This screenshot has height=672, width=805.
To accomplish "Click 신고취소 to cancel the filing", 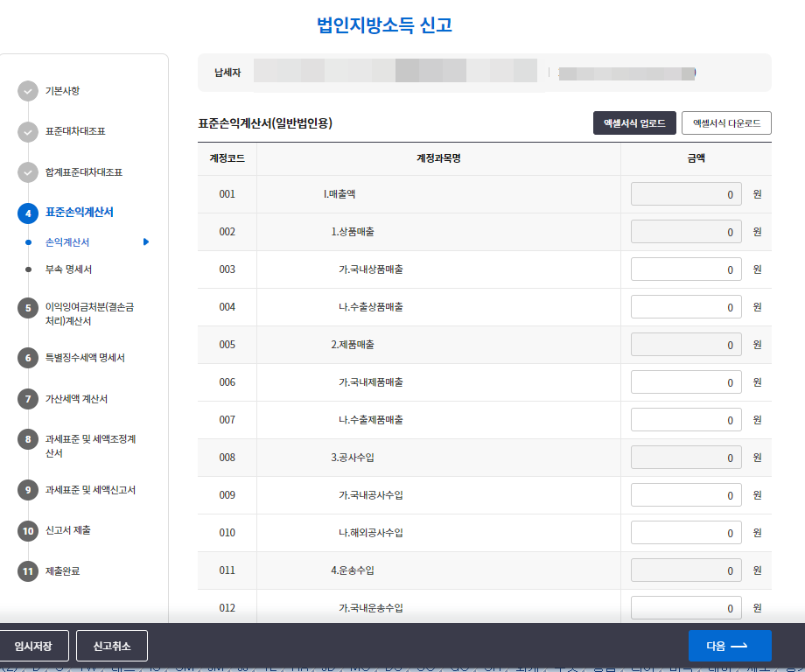I will tap(111, 645).
